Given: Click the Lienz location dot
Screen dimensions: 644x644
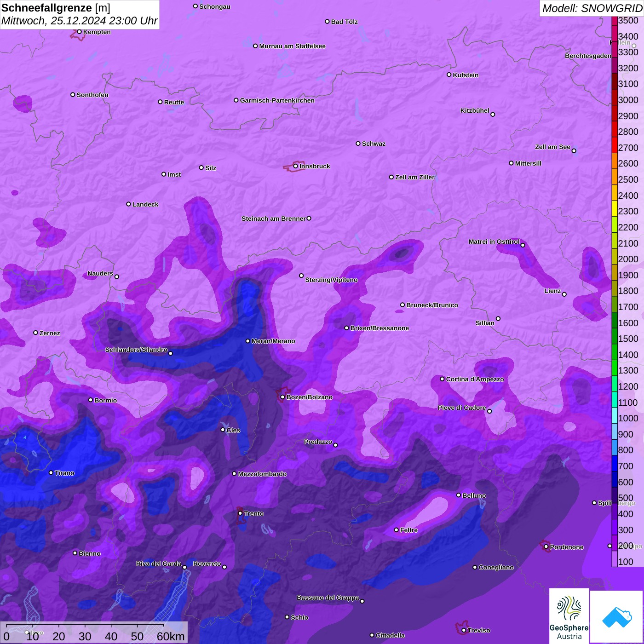Looking at the screenshot, I should coord(564,294).
